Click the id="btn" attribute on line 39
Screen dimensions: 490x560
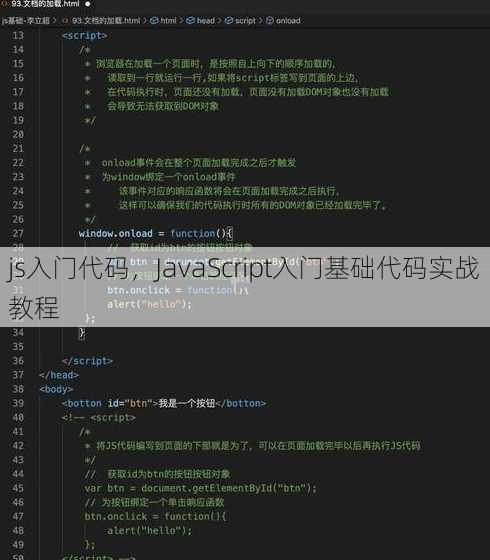coord(130,404)
